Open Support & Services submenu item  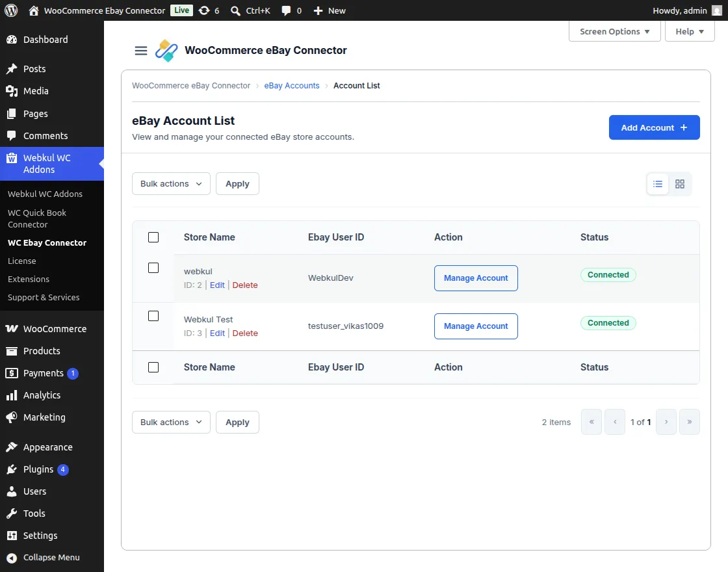(x=43, y=297)
